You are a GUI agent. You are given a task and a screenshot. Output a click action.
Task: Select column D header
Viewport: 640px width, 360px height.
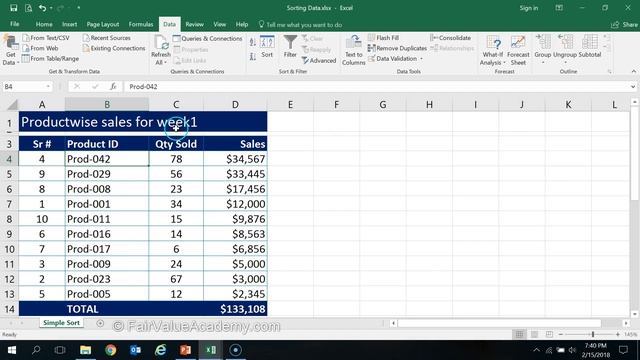(235, 105)
